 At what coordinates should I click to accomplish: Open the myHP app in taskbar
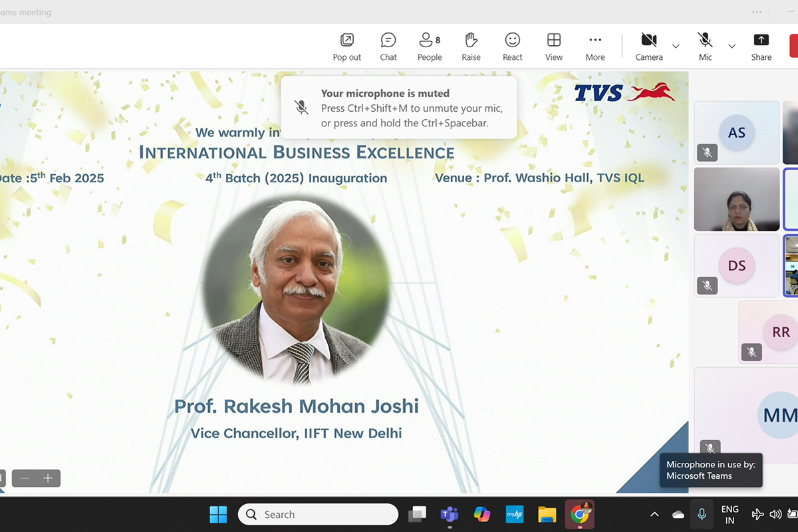pos(514,514)
